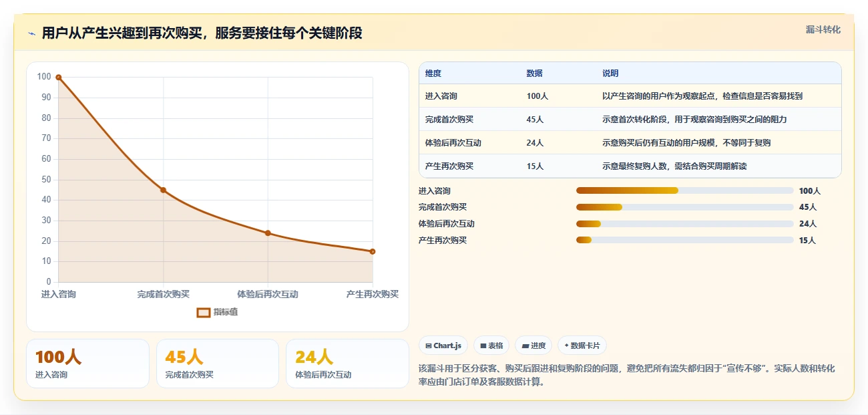
Task: Click the chart data point for 体验后再次互动
Action: point(268,233)
